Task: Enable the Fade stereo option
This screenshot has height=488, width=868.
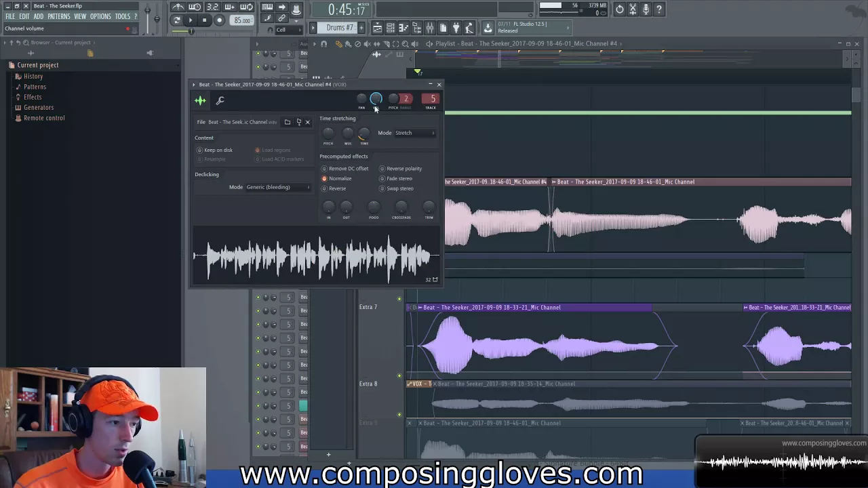Action: pyautogui.click(x=396, y=178)
